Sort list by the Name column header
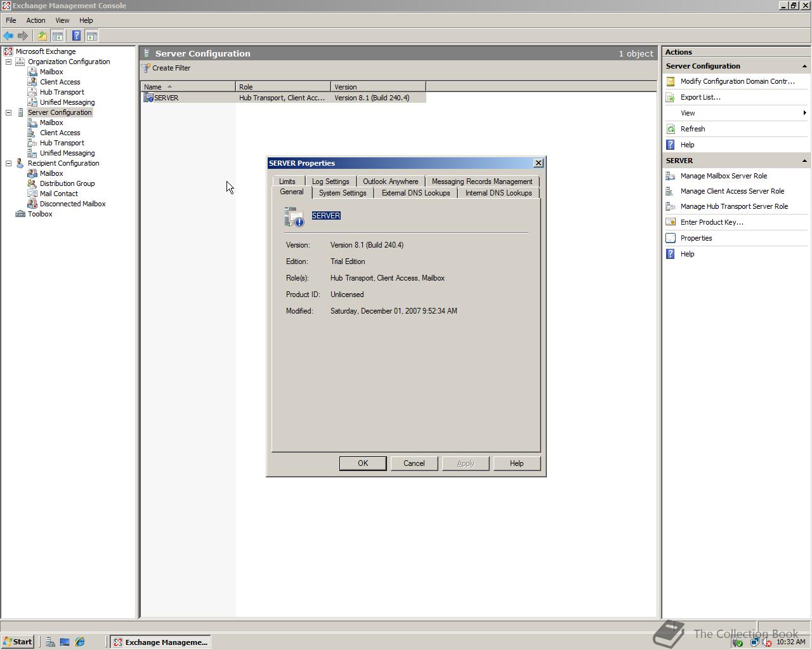The height and width of the screenshot is (650, 812). pyautogui.click(x=188, y=87)
